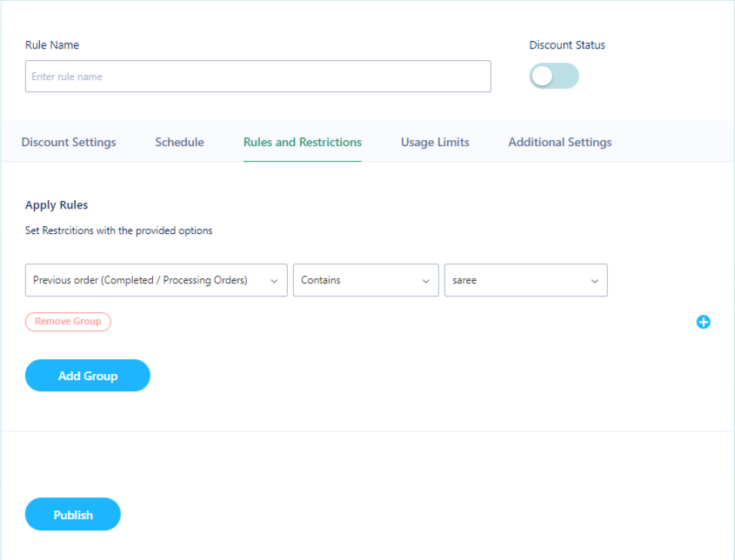Screen dimensions: 735x560
Task: Click the Add Group button
Action: 88,376
